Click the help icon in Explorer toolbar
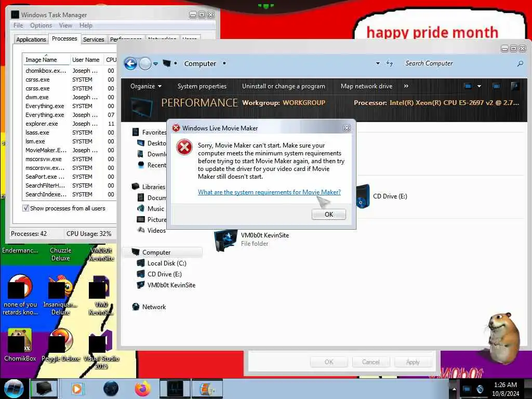Screen dimensions: 532x399 pos(515,86)
